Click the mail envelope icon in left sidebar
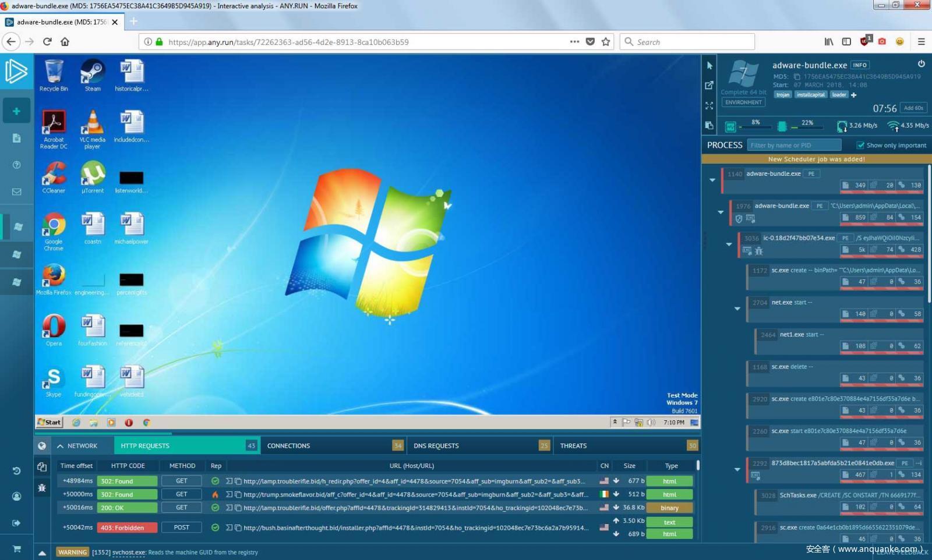Viewport: 932px width, 560px height. (16, 192)
